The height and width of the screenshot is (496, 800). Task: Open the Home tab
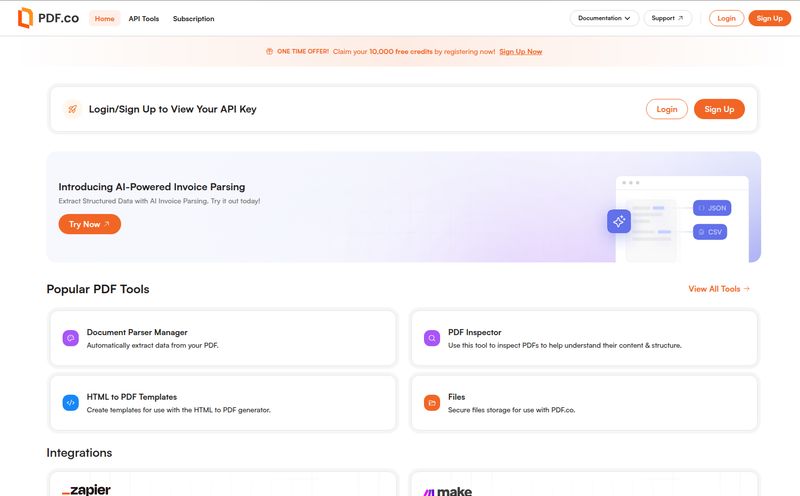point(105,18)
